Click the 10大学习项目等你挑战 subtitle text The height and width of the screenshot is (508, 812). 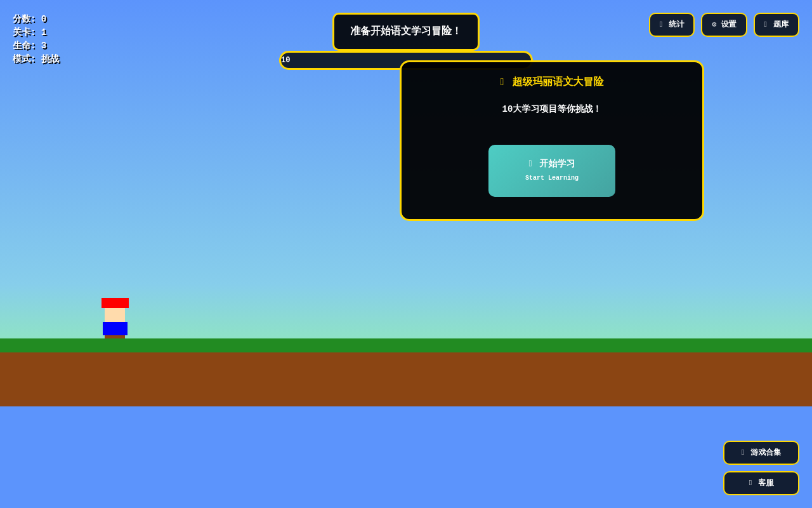[551, 109]
